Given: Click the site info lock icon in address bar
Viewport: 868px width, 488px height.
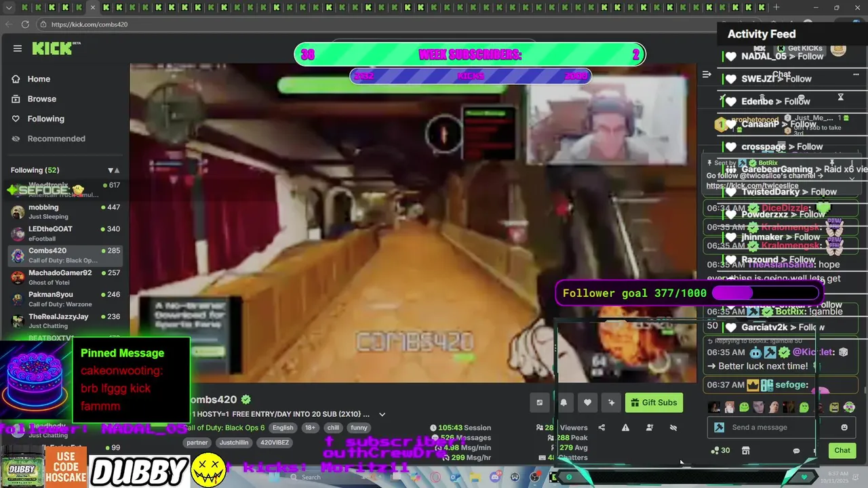Looking at the screenshot, I should click(x=43, y=24).
